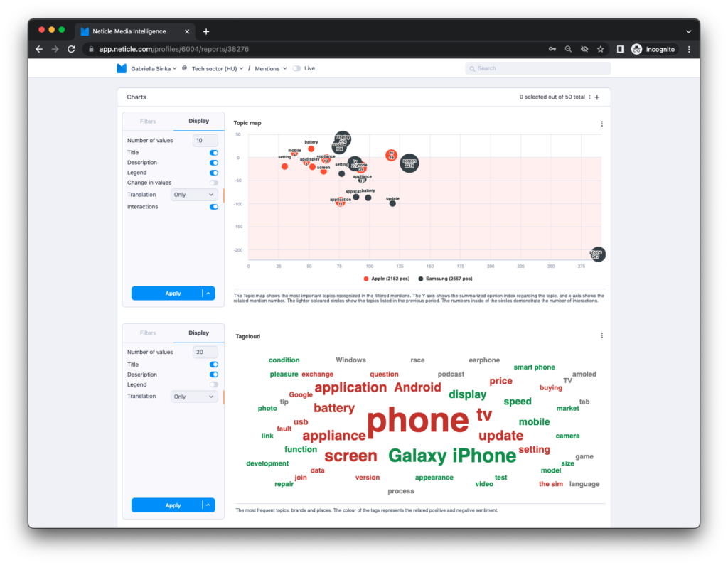The width and height of the screenshot is (728, 565).
Task: Enable the Live toggle in the header
Action: [x=296, y=68]
